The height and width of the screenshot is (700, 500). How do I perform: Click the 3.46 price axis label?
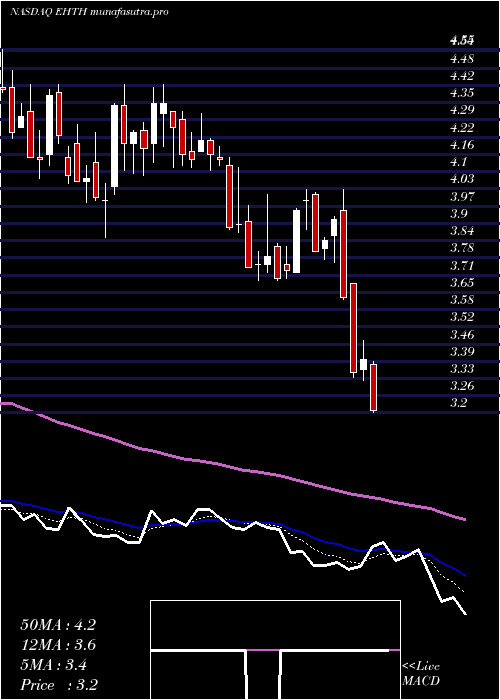click(462, 334)
